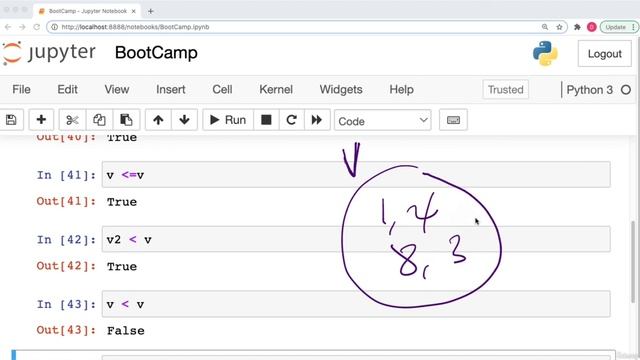Click the browser address bar URL
Viewport: 640px width, 360px height.
click(135, 27)
